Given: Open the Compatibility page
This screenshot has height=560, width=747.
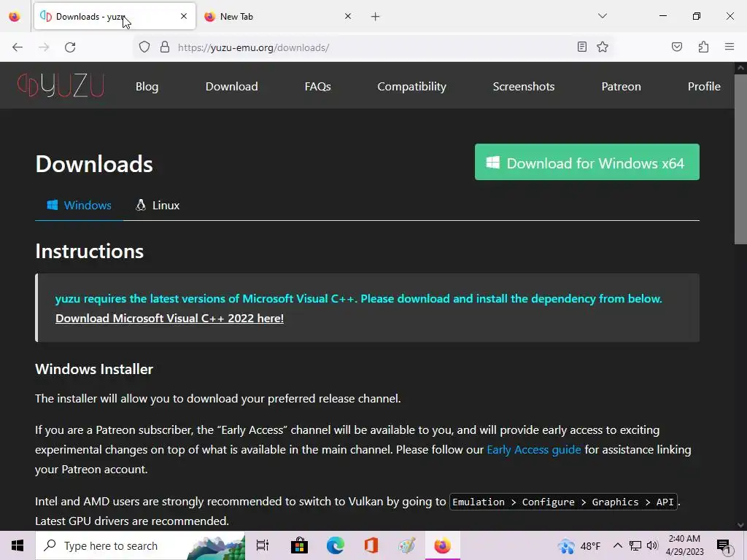Looking at the screenshot, I should pyautogui.click(x=411, y=87).
